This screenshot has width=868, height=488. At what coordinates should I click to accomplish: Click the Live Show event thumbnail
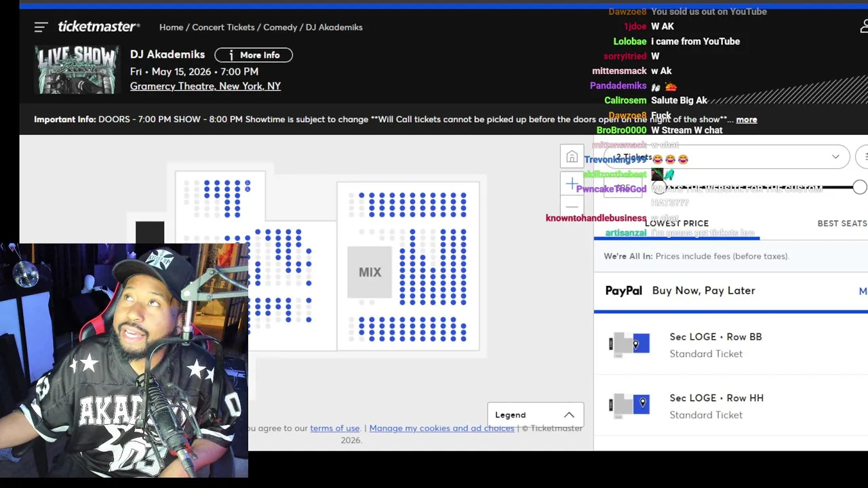[x=77, y=69]
